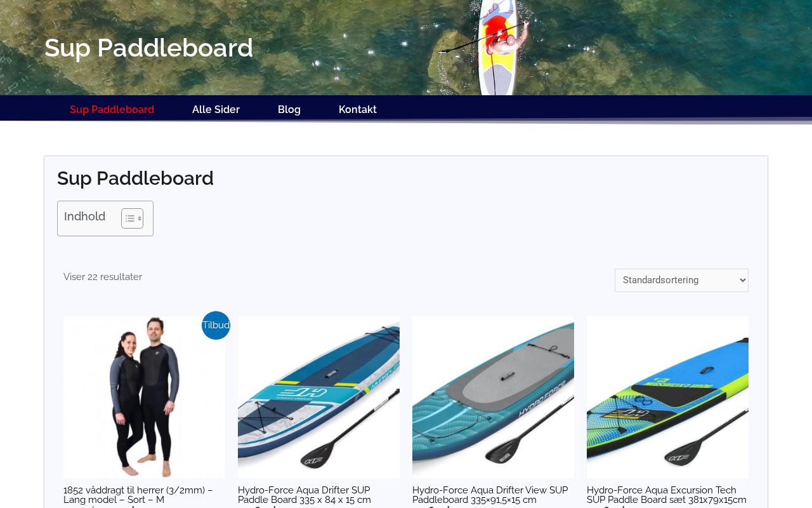Open the Blog menu item
The width and height of the screenshot is (812, 508).
pos(289,109)
